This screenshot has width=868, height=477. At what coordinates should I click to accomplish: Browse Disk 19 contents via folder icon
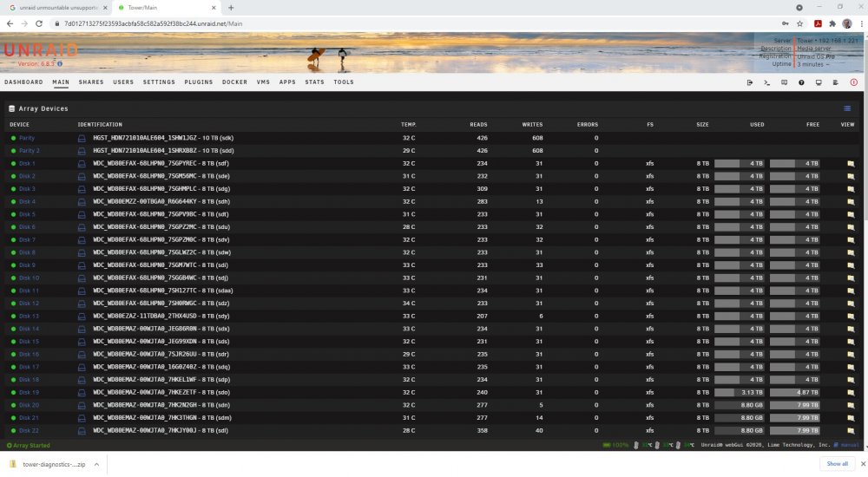pos(851,393)
